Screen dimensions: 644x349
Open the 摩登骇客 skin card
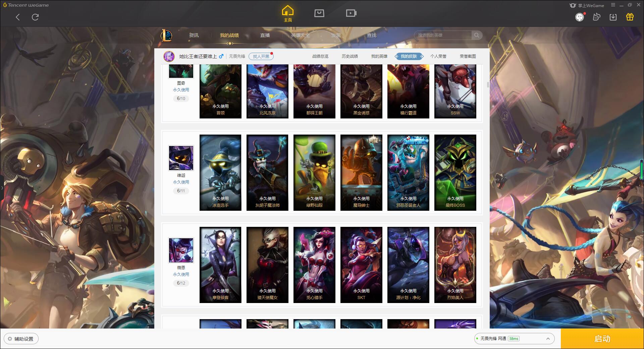(x=220, y=265)
